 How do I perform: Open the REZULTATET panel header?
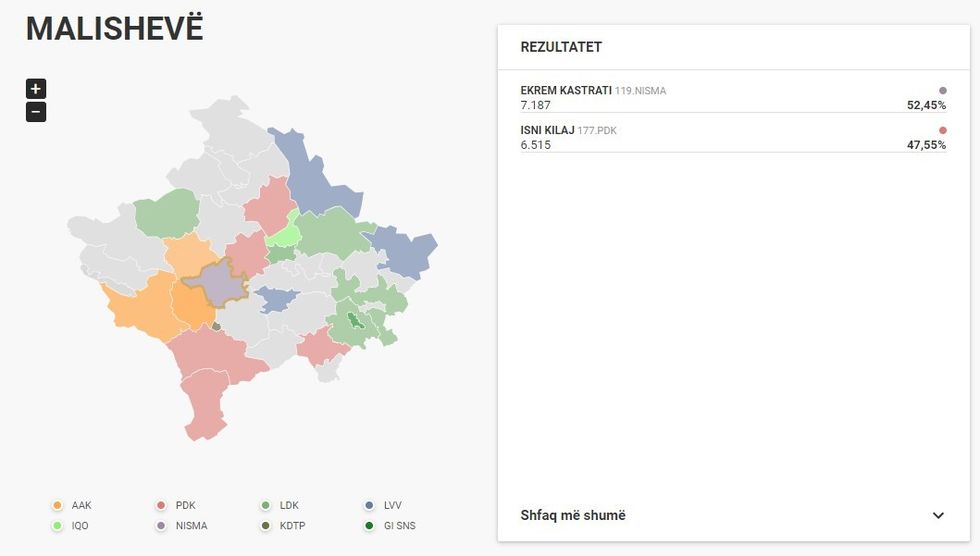tap(561, 47)
